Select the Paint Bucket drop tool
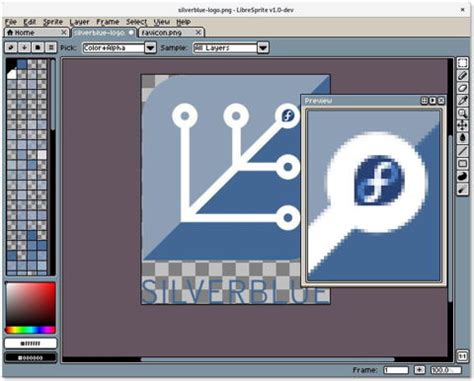This screenshot has height=381, width=474. click(x=462, y=138)
